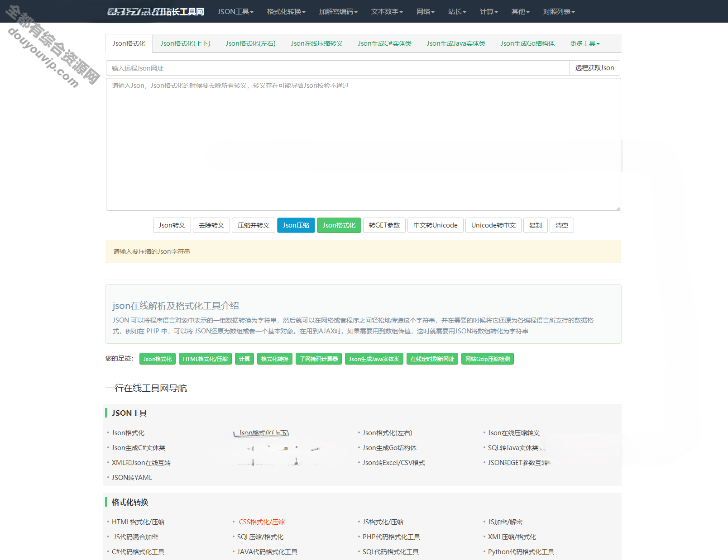This screenshot has width=728, height=560.
Task: Open the JS加密/解密 link
Action: (505, 522)
